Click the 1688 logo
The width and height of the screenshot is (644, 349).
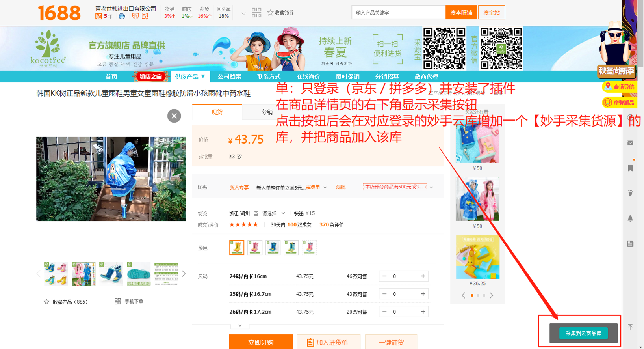(x=59, y=13)
